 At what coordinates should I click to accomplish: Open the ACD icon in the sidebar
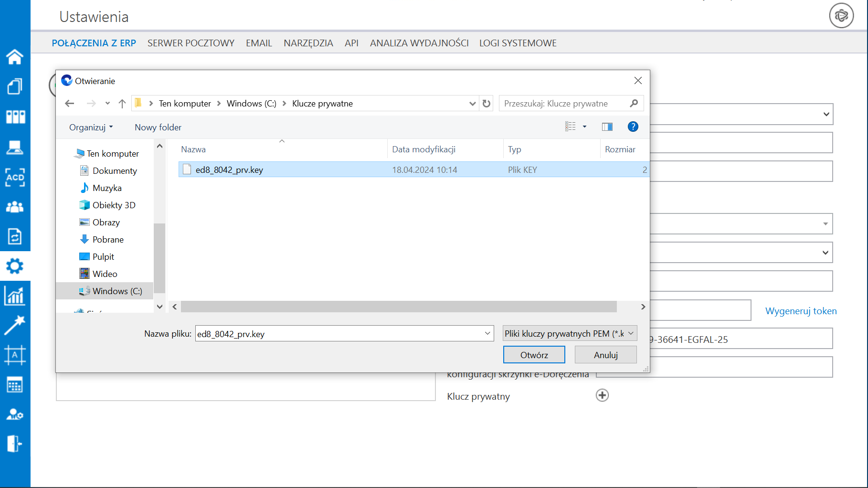(15, 177)
